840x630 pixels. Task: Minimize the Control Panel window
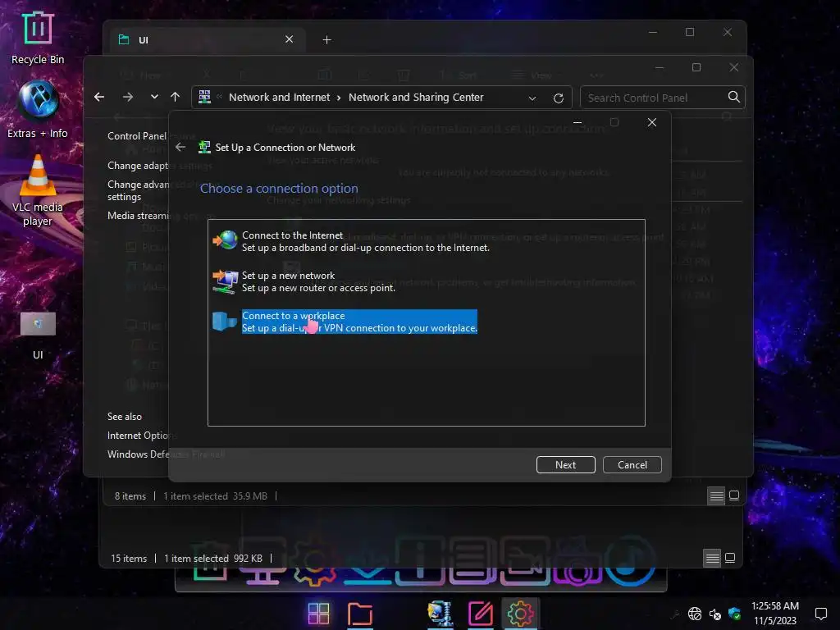coord(660,67)
